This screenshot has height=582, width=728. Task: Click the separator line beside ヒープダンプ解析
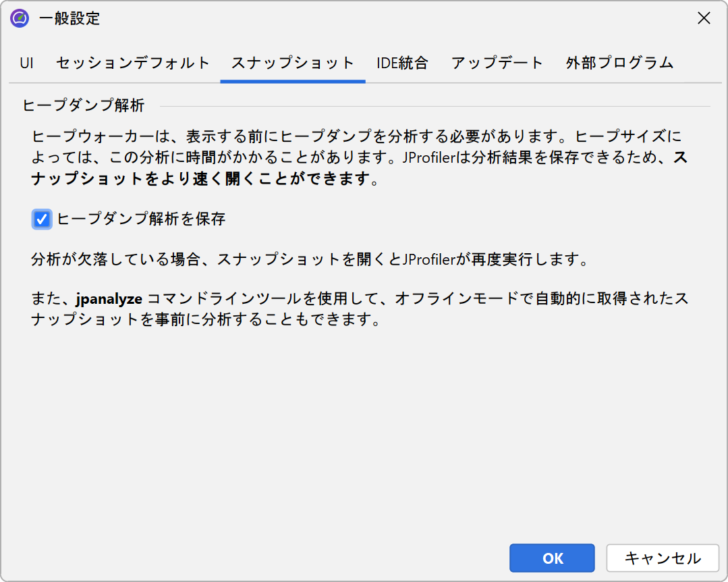point(432,106)
